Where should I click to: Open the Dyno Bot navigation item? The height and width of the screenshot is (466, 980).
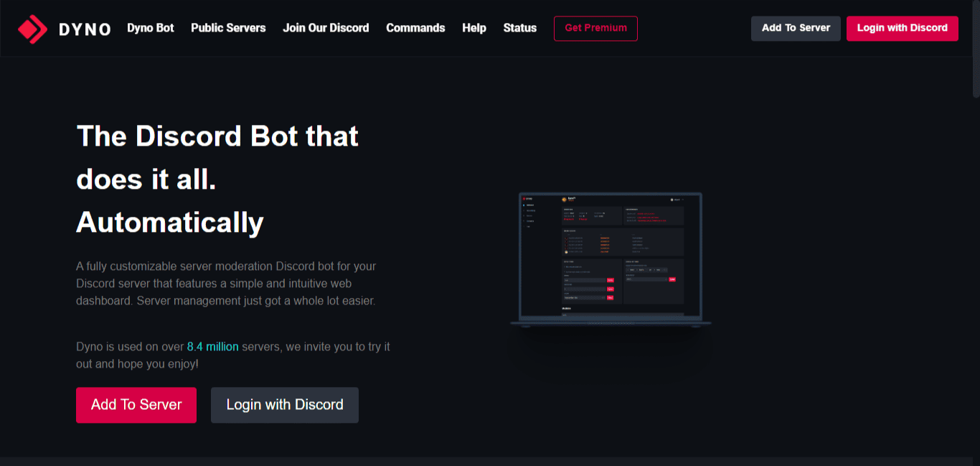(151, 28)
